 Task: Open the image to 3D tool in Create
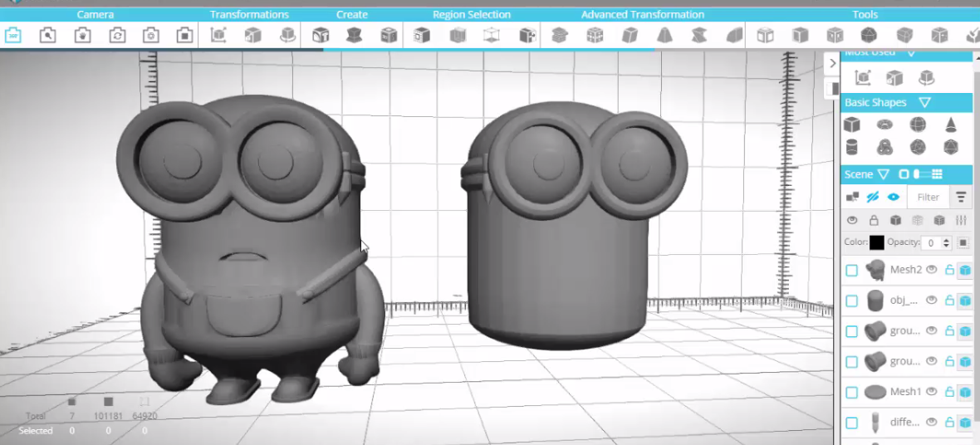click(x=389, y=35)
